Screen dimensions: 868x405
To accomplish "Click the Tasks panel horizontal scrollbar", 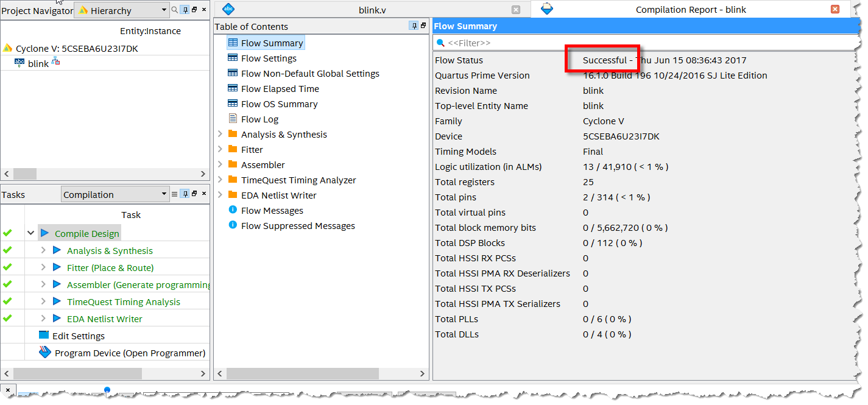I will coord(105,373).
